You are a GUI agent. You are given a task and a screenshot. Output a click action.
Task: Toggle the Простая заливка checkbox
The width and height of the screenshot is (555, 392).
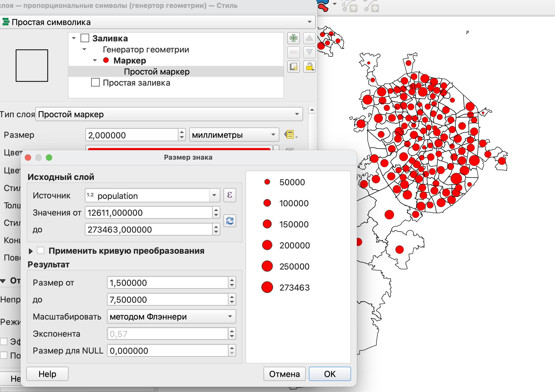tap(95, 82)
